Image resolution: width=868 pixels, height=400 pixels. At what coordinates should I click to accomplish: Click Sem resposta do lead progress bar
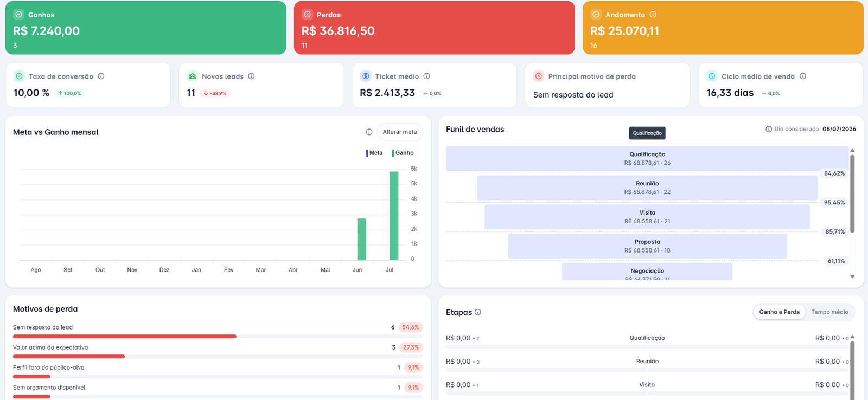click(218, 337)
